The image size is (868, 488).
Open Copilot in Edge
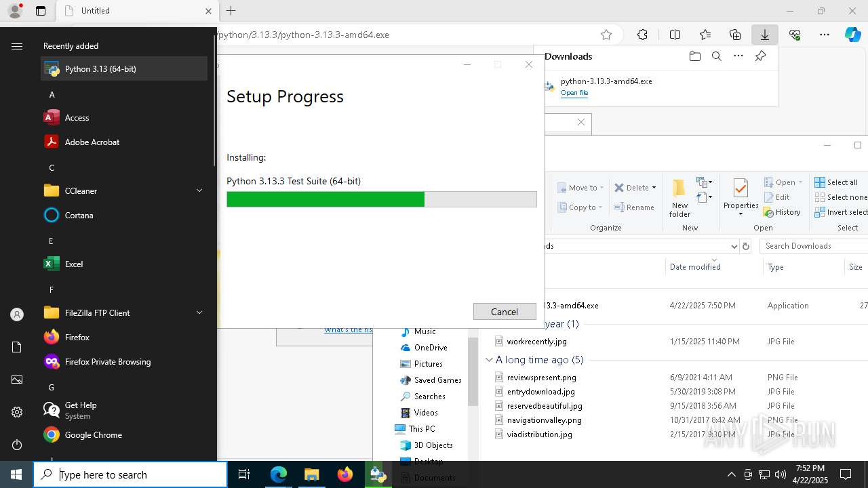point(852,35)
